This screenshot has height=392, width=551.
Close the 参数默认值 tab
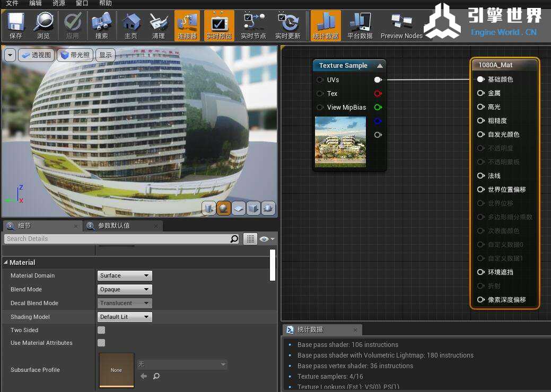[156, 226]
